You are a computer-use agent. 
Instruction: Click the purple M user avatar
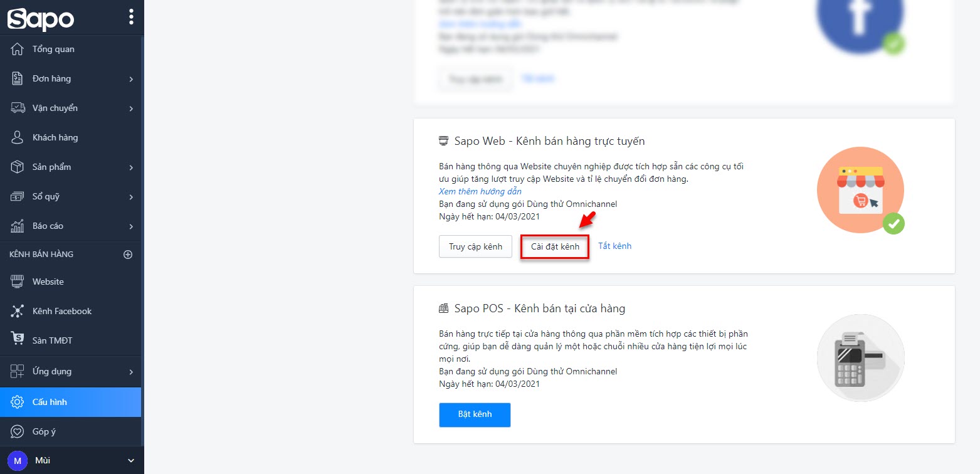18,461
